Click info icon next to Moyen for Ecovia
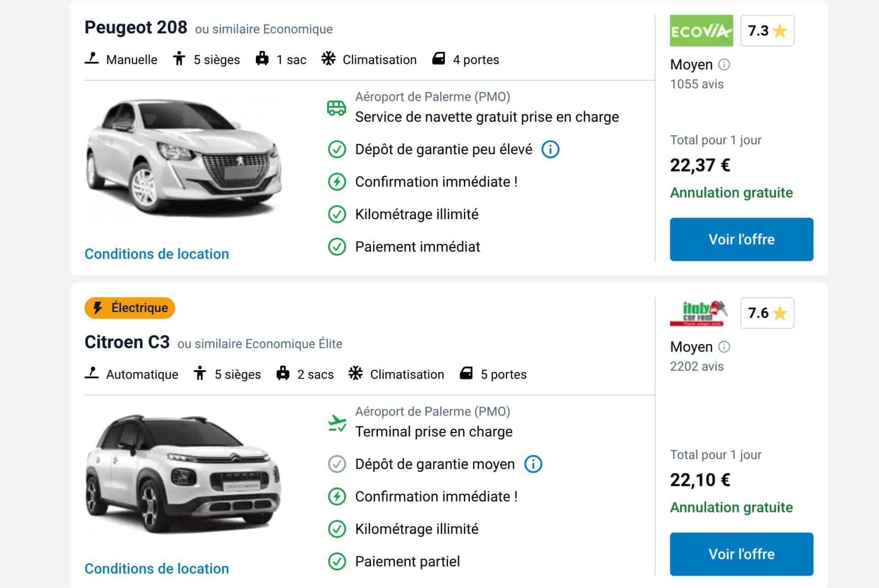 [x=724, y=65]
